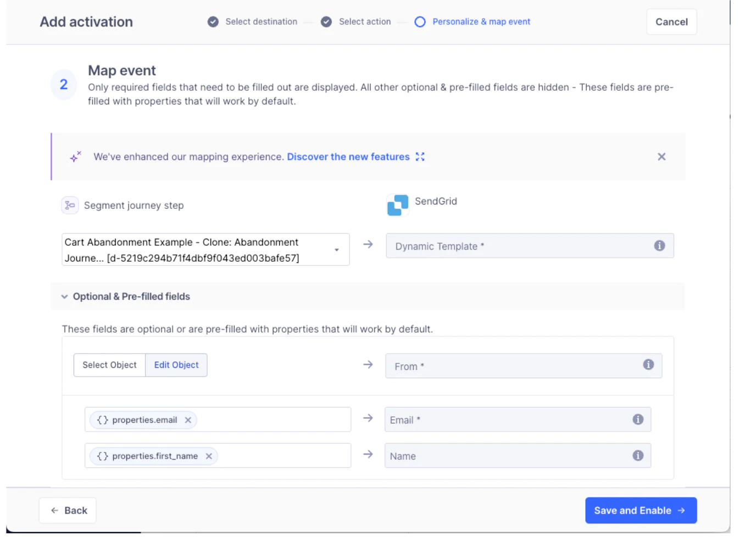Click the Personalize step circle icon
The width and height of the screenshot is (756, 552).
[x=420, y=22]
